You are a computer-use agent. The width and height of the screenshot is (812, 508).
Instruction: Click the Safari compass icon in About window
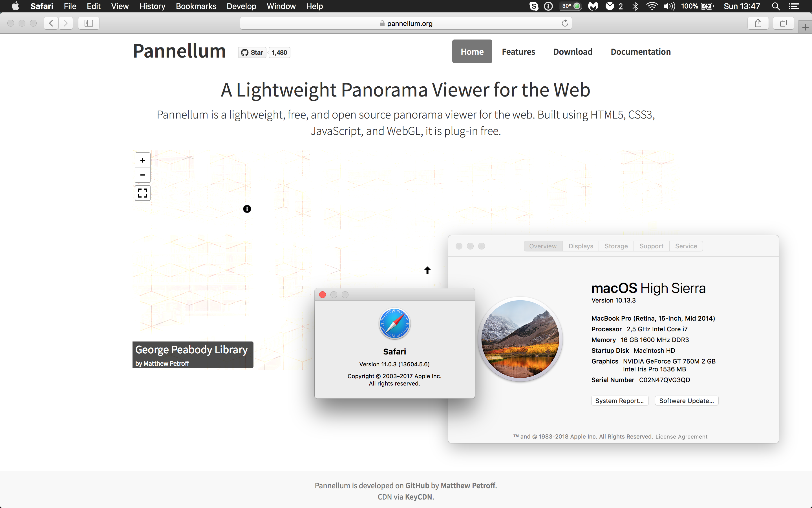click(394, 323)
